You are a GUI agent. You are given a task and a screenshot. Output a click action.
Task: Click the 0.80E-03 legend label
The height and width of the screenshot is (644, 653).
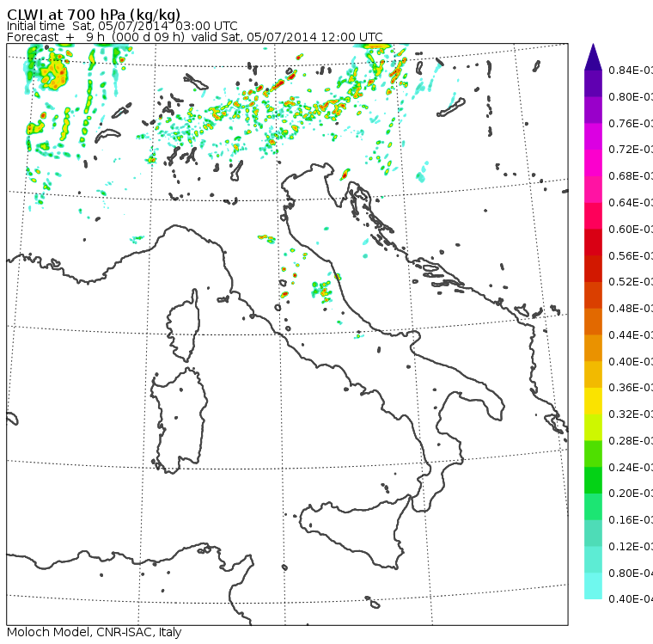coord(631,96)
